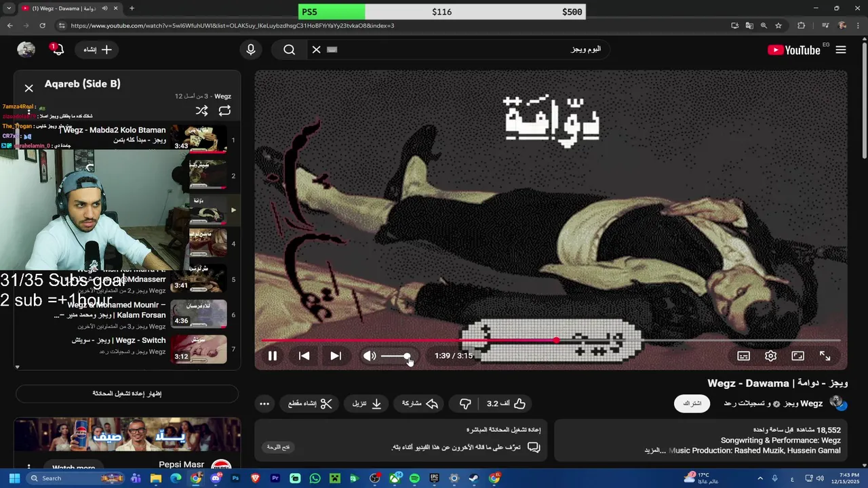Click the URL address bar

pyautogui.click(x=393, y=26)
